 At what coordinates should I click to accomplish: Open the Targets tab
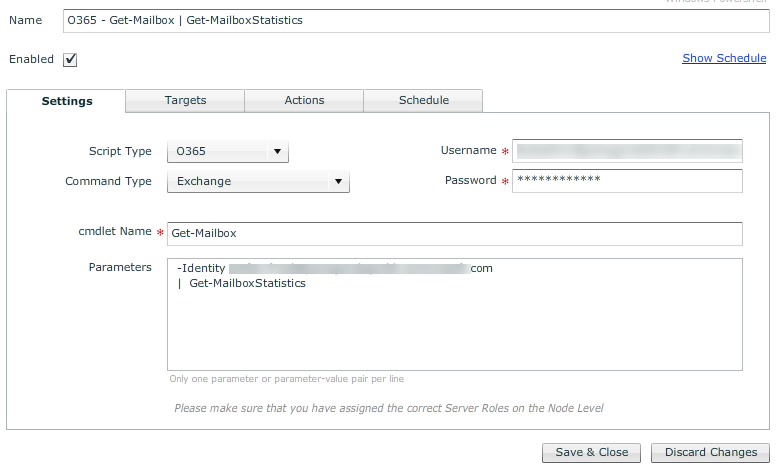coord(185,100)
